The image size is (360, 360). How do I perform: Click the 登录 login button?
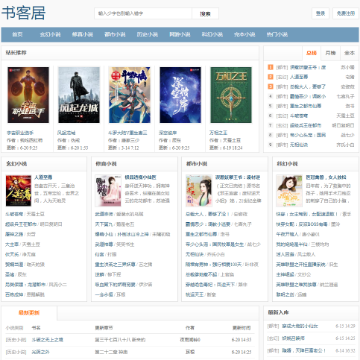(320, 13)
